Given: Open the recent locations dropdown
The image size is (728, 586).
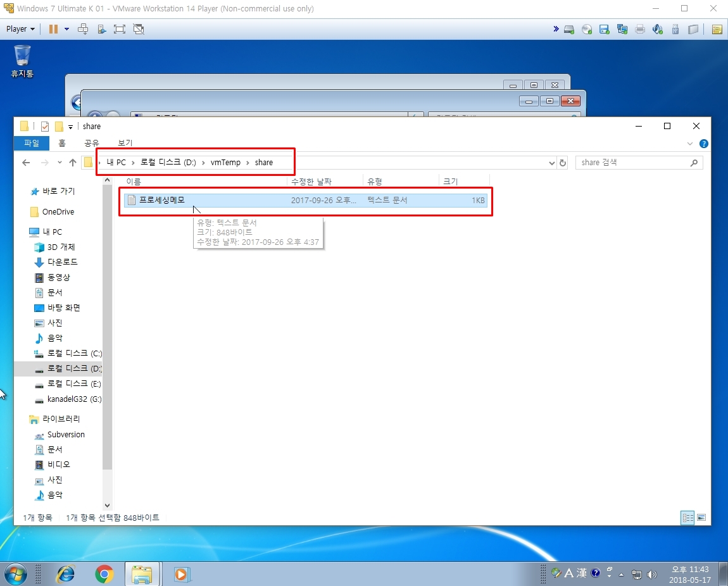Looking at the screenshot, I should coord(60,163).
